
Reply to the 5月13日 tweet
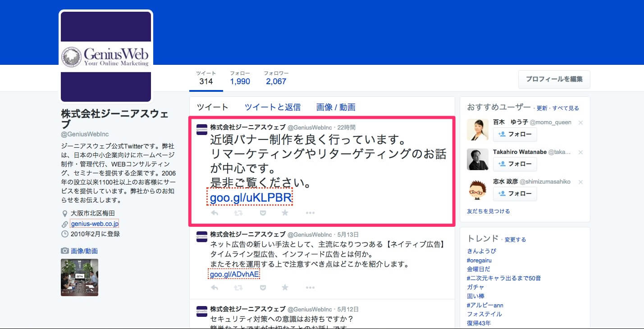click(x=215, y=287)
